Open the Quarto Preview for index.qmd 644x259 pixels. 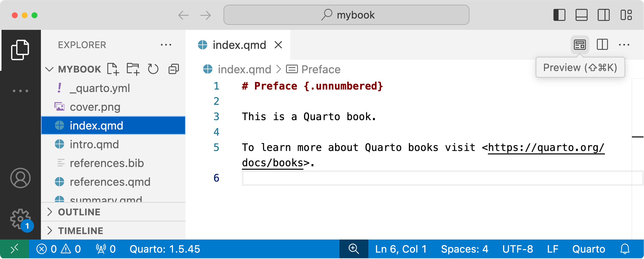[x=580, y=45]
